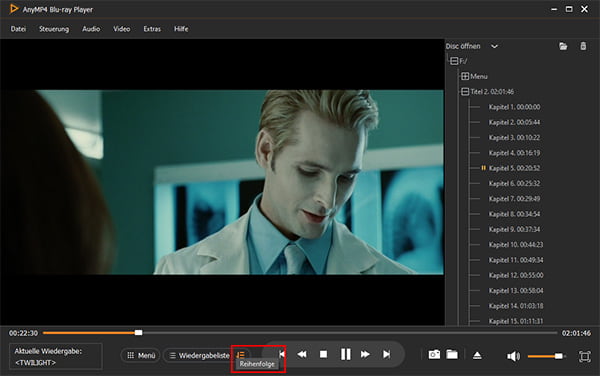Select Kapitel 1. 00:00:00
The height and width of the screenshot is (376, 600).
(514, 107)
